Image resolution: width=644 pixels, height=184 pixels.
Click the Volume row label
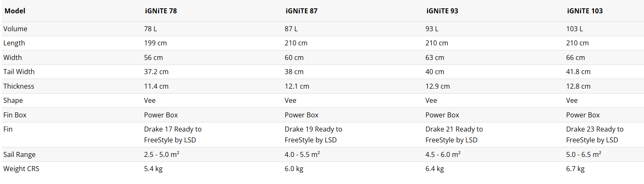(15, 29)
